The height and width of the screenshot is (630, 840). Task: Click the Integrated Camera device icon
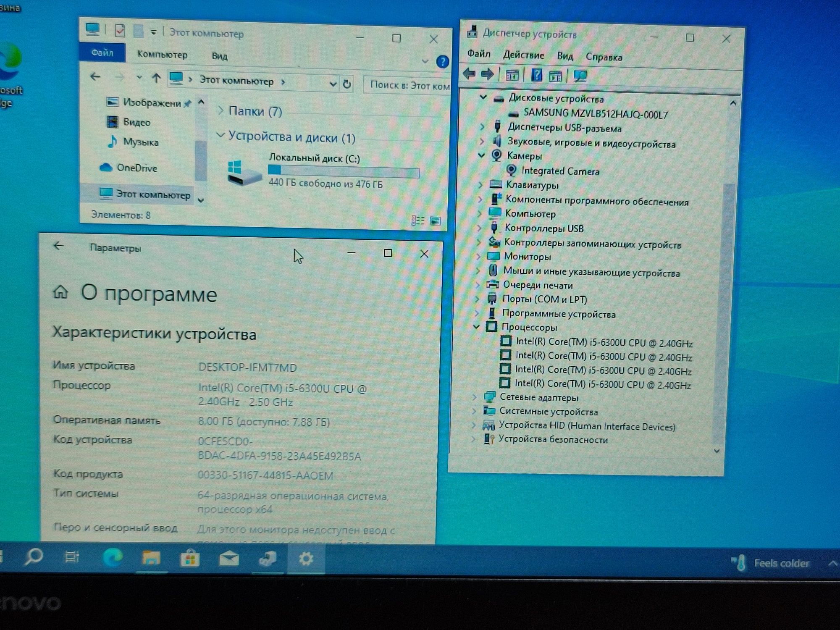tap(511, 170)
